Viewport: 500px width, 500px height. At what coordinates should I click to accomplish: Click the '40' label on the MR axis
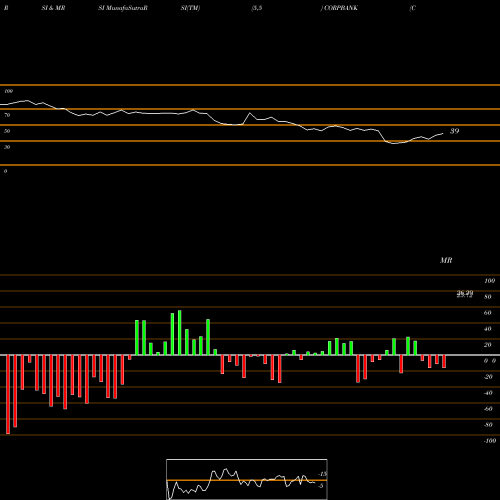488,329
